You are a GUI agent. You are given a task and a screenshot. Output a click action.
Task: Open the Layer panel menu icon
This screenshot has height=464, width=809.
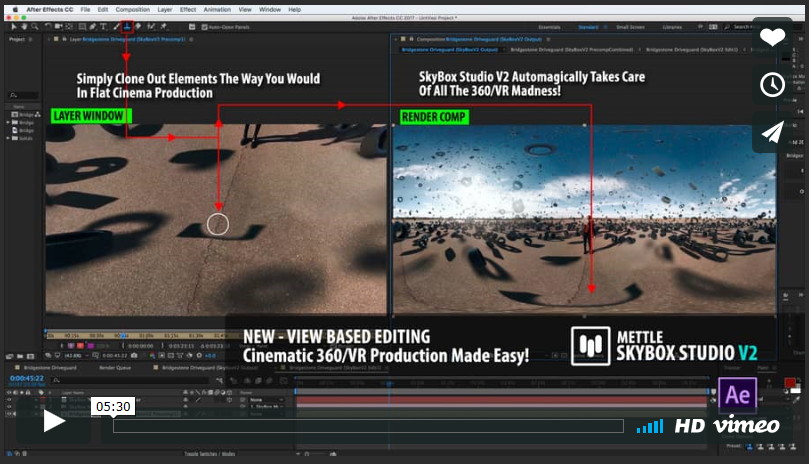191,39
